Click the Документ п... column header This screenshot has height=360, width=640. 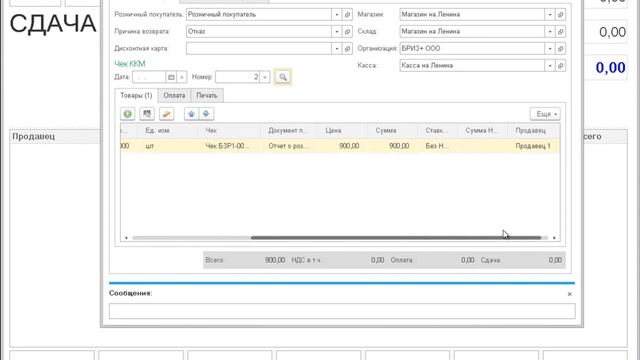288,131
